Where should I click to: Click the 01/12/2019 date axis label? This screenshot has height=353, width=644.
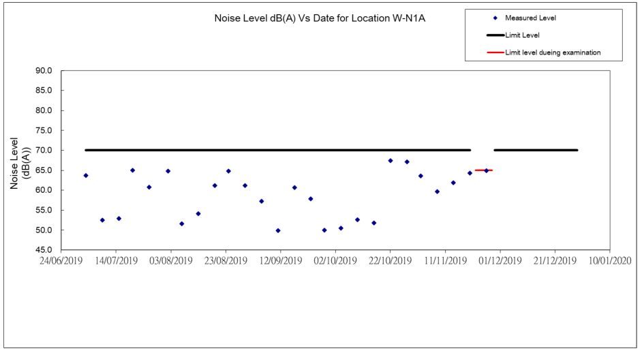(500, 260)
